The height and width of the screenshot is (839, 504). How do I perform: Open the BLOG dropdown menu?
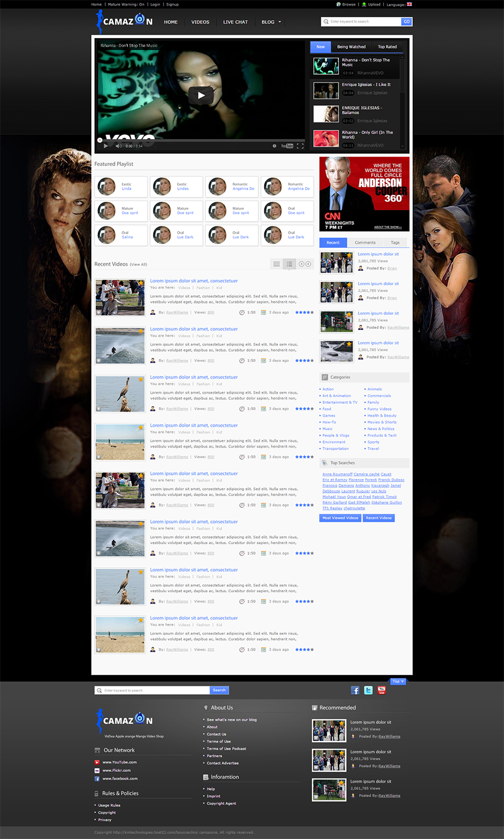point(271,22)
